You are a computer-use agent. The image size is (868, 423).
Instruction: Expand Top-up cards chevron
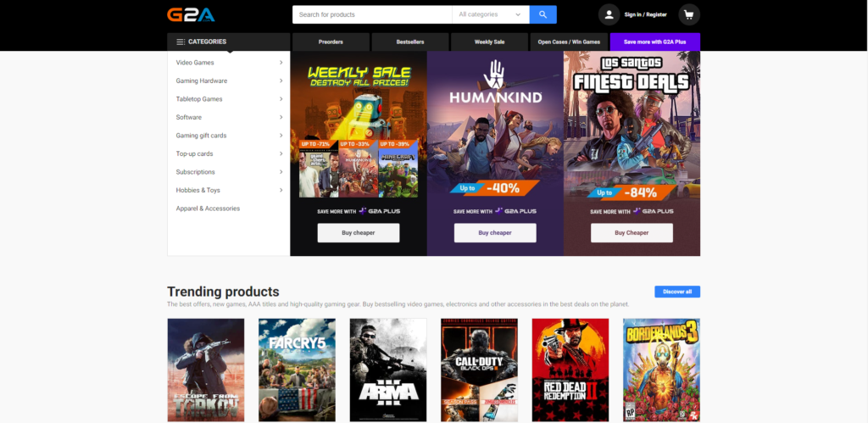[x=281, y=154]
